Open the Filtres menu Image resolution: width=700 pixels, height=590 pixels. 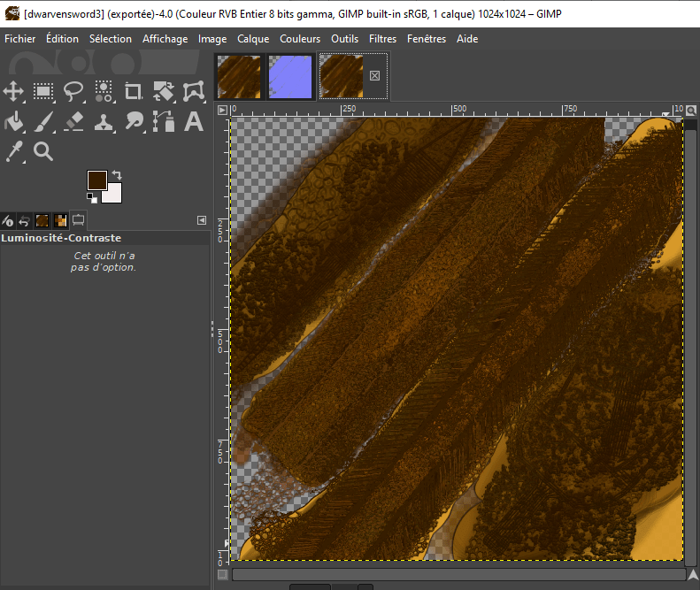[x=382, y=39]
